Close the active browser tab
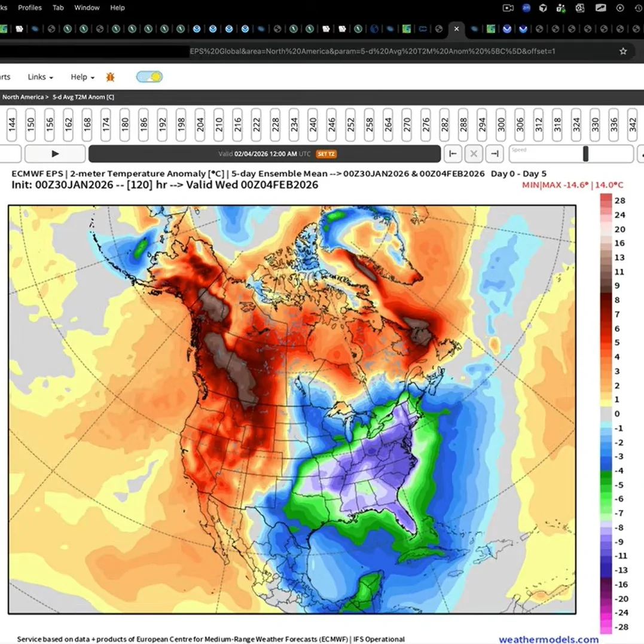 point(456,29)
